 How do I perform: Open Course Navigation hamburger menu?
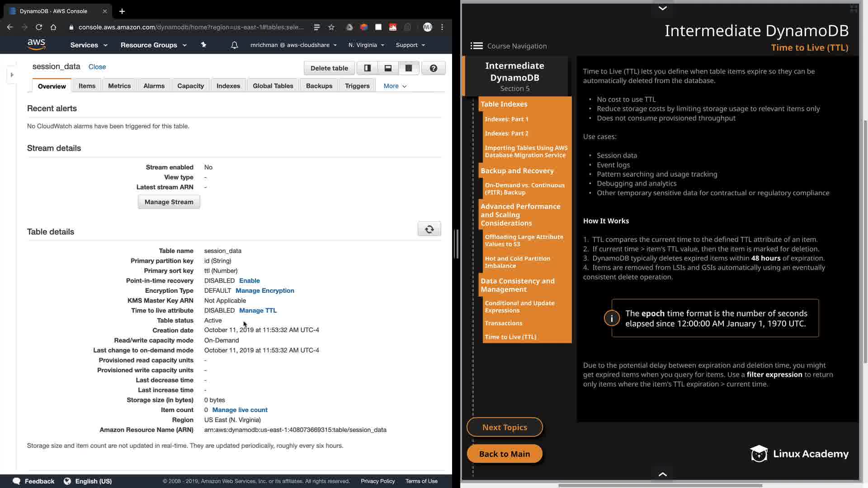point(476,46)
